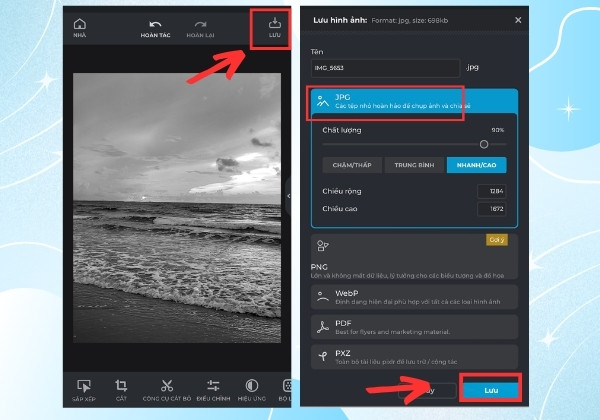The height and width of the screenshot is (420, 600).
Task: Close the Lưu hình ảnh dialog
Action: coord(518,20)
